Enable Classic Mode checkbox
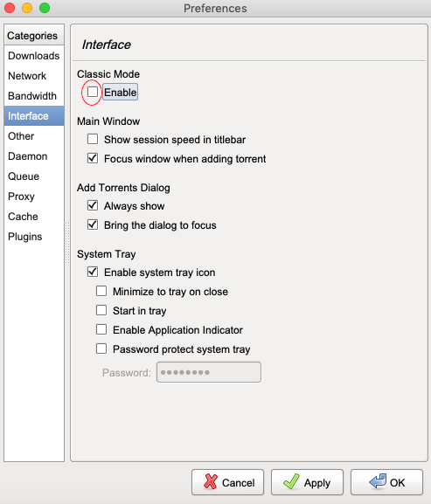The image size is (431, 504). (x=93, y=92)
